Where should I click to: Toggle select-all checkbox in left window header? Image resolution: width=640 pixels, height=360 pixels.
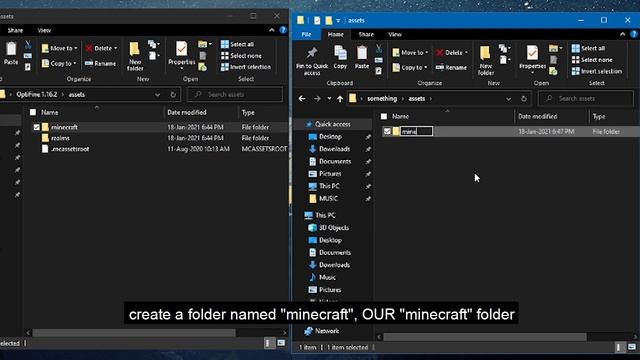[33, 112]
